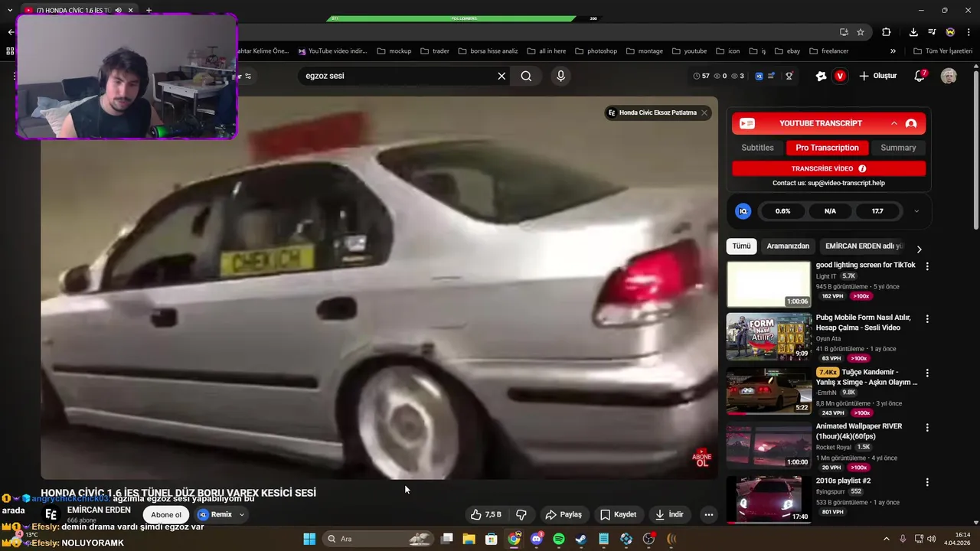Select the Aramanızdan filter chip
Viewport: 980px width, 551px height.
(x=788, y=246)
